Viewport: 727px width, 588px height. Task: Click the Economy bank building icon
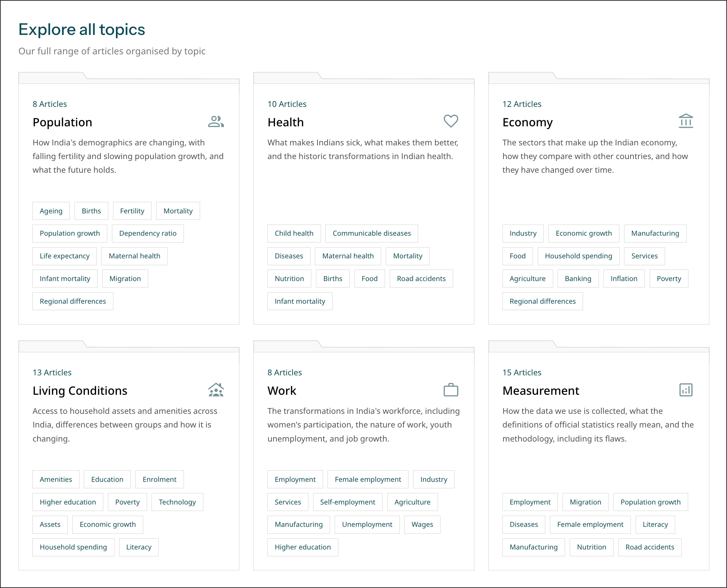(686, 121)
